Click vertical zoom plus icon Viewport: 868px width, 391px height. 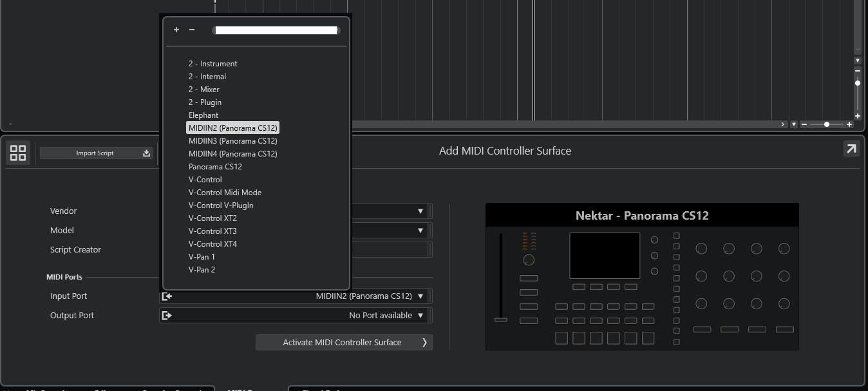[x=858, y=116]
